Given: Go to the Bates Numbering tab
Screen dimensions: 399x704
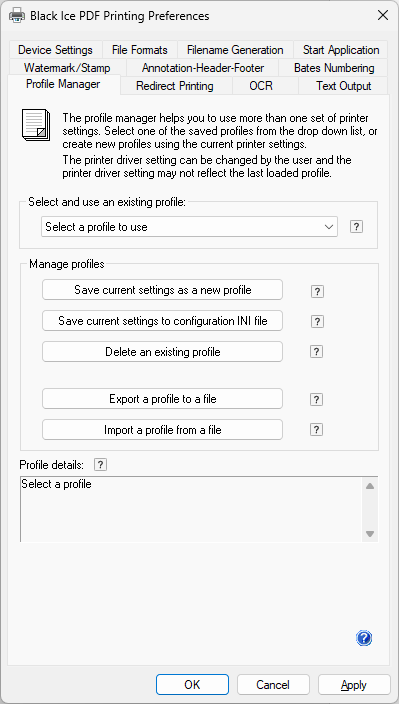Looking at the screenshot, I should point(334,68).
